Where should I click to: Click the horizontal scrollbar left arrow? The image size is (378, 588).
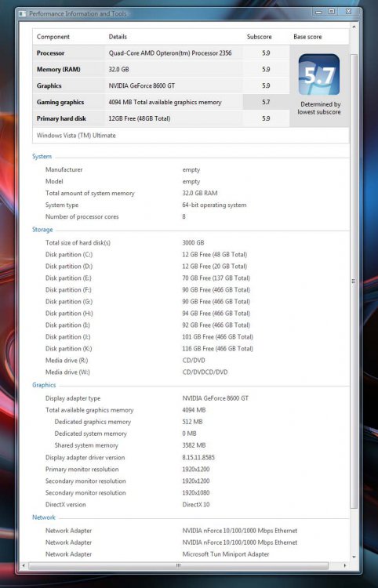[24, 565]
